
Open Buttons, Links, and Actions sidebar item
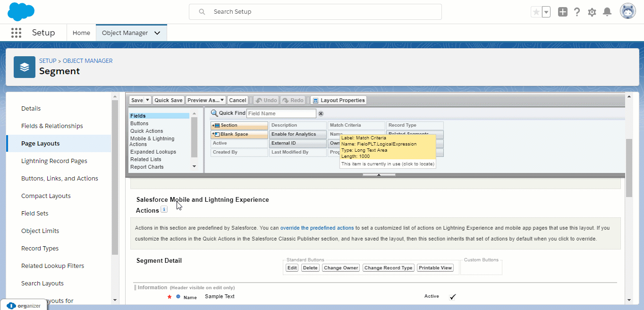59,179
